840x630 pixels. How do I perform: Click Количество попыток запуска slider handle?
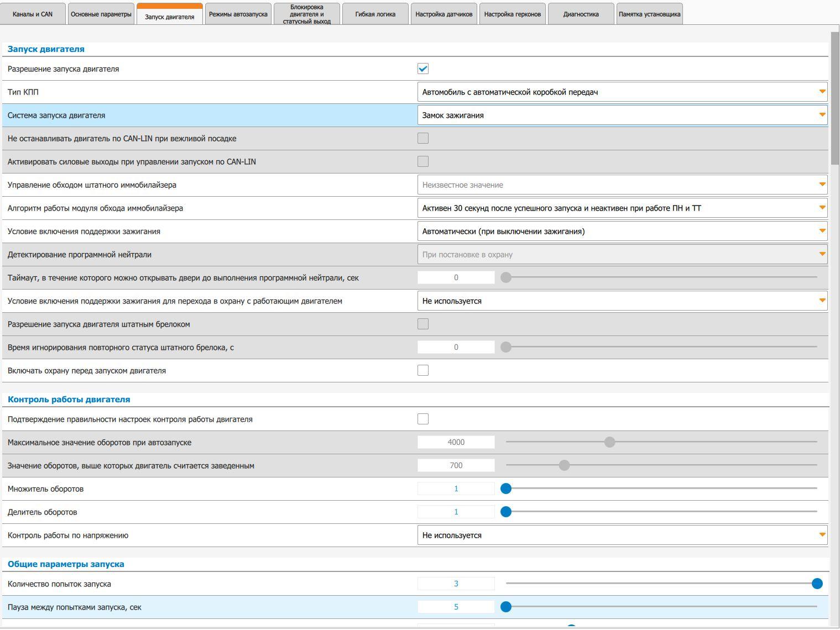click(x=817, y=584)
